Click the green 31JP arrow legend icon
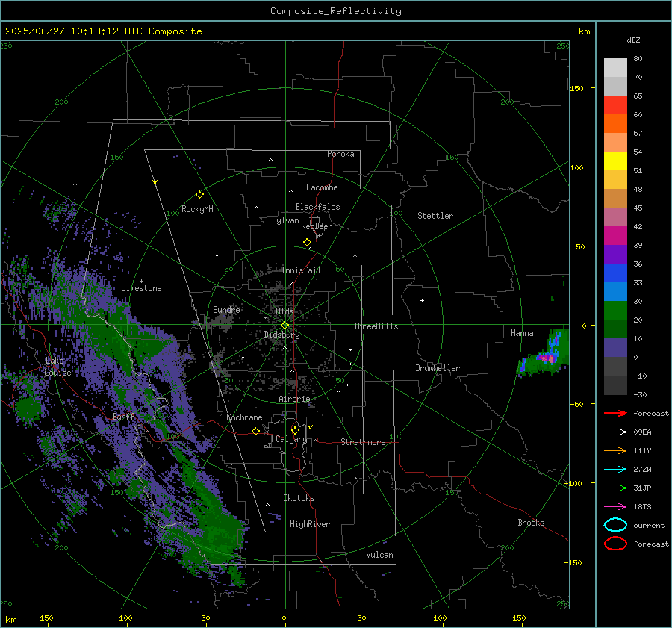The width and height of the screenshot is (672, 628). click(615, 488)
